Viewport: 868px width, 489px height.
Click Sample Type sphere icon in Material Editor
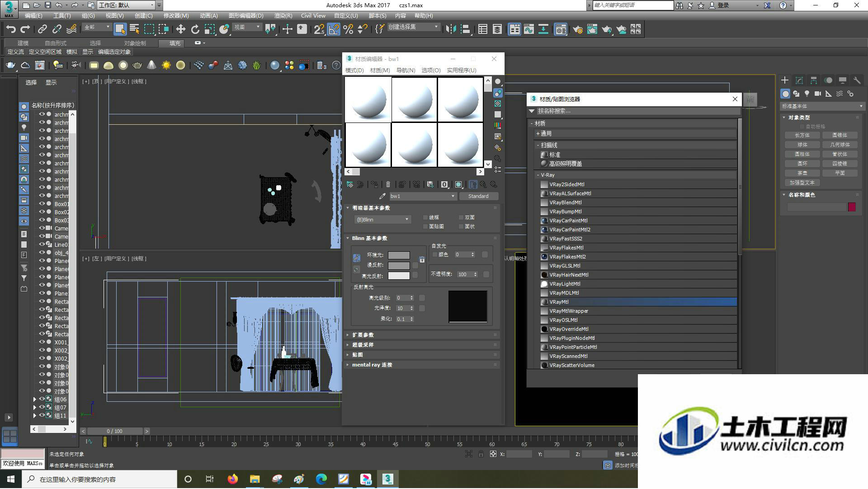[498, 82]
